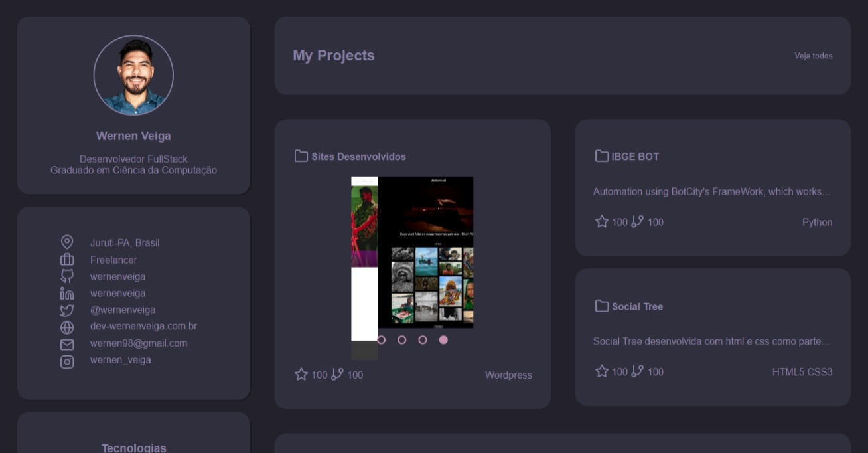Select the filled fourth carousel dot
The height and width of the screenshot is (453, 868).
[x=443, y=340]
